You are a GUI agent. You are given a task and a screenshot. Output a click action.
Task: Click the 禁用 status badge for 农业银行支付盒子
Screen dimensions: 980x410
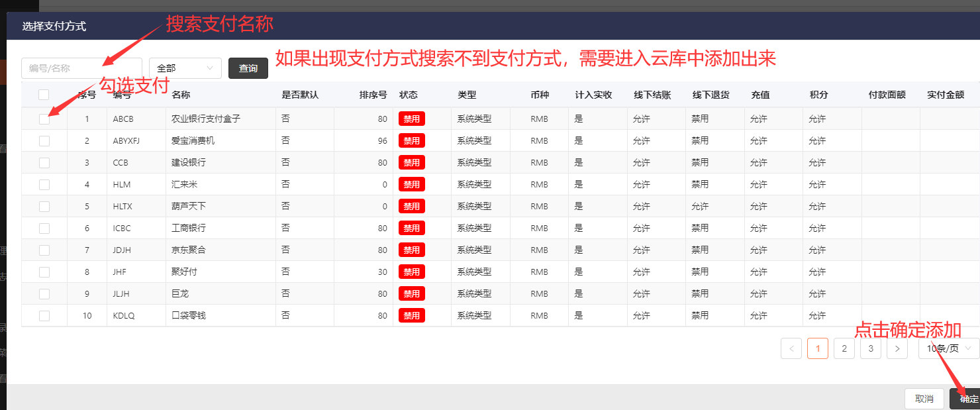411,119
